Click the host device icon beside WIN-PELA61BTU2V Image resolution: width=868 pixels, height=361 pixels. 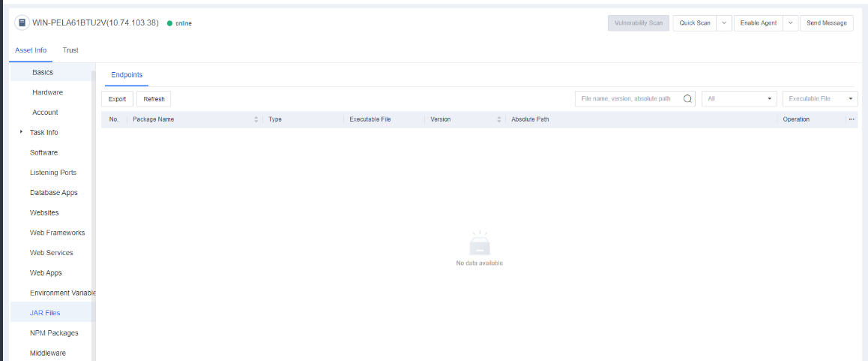22,23
